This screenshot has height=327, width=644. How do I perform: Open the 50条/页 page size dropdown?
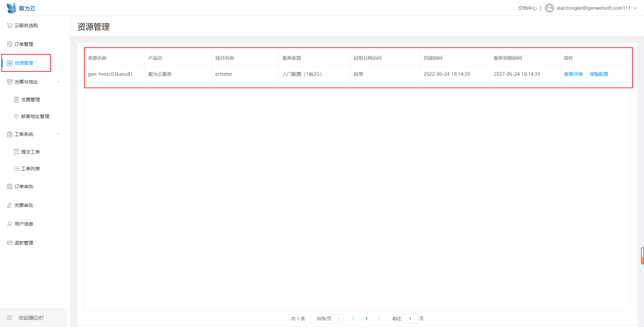tap(327, 319)
